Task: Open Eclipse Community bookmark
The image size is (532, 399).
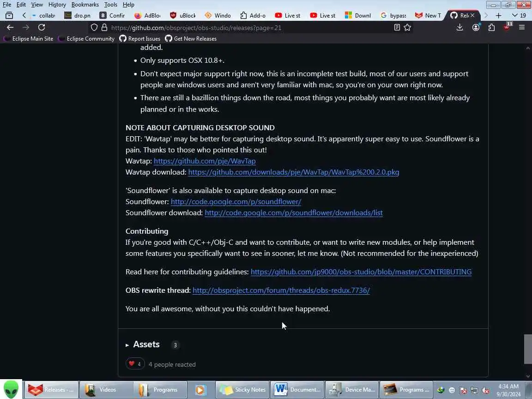Action: click(x=86, y=39)
